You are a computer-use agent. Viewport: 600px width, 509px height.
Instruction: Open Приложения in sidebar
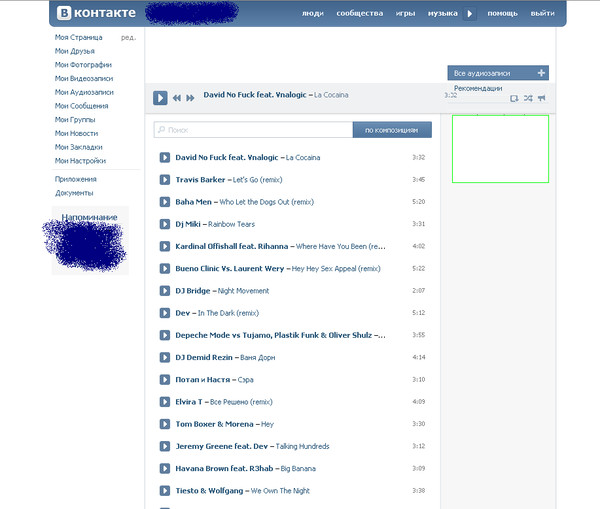[75, 179]
